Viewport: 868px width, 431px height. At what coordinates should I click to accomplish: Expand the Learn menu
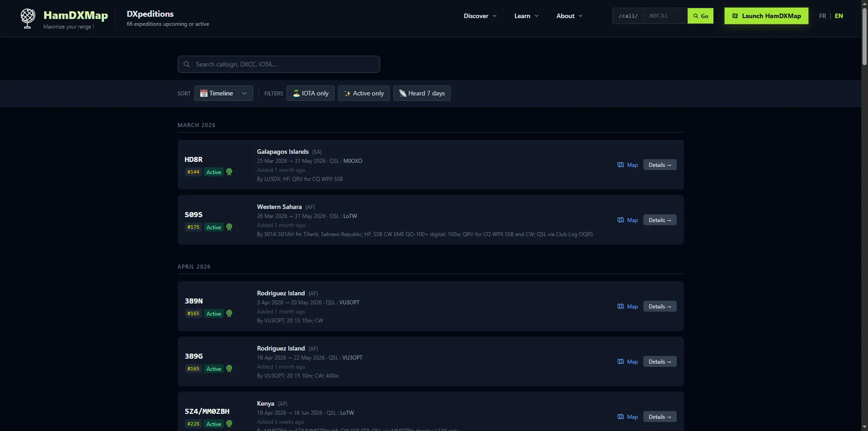[x=526, y=16]
